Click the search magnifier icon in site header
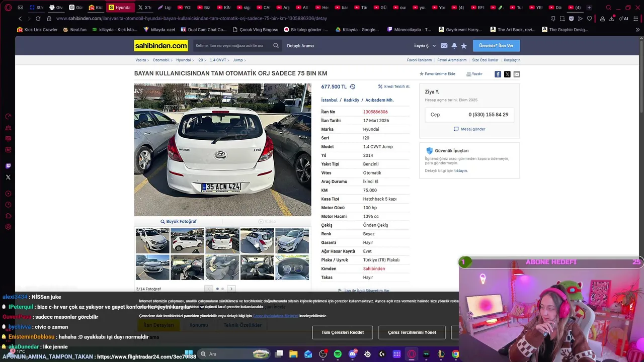Viewport: 644px width, 362px height. pyautogui.click(x=276, y=46)
